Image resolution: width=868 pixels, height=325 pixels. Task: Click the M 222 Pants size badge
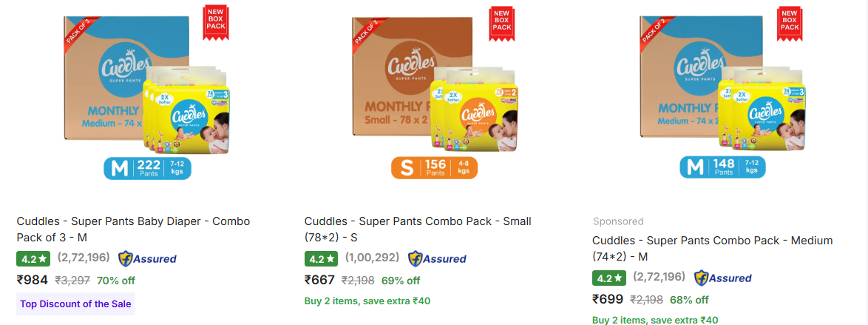[x=147, y=168]
